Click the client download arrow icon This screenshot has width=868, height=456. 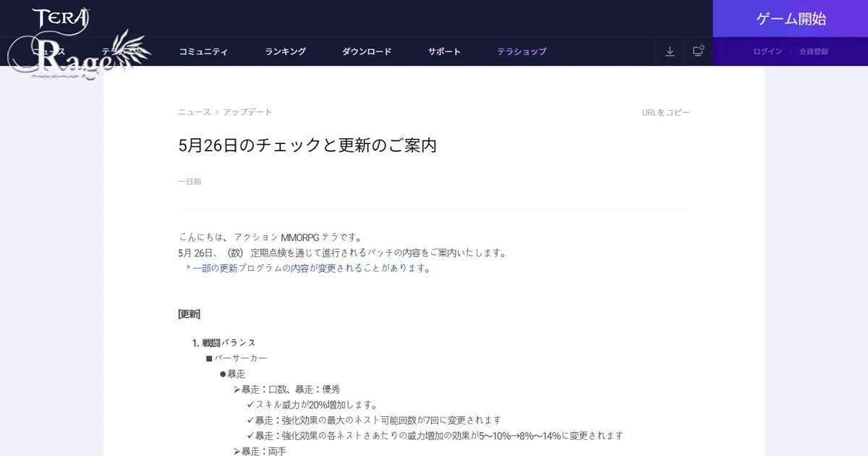[x=670, y=51]
